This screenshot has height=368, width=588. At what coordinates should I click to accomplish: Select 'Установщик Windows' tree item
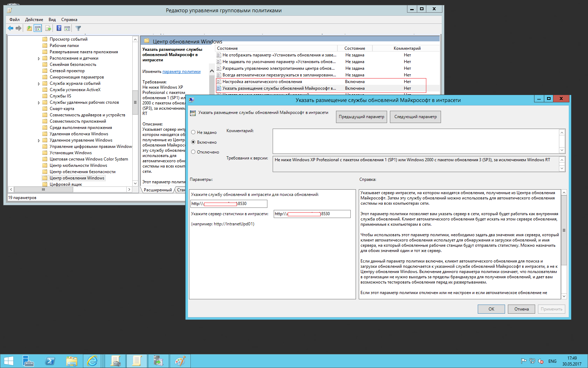71,153
